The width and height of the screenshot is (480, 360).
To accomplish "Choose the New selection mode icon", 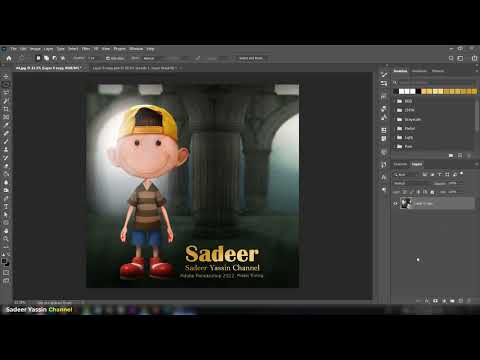I will pyautogui.click(x=38, y=58).
